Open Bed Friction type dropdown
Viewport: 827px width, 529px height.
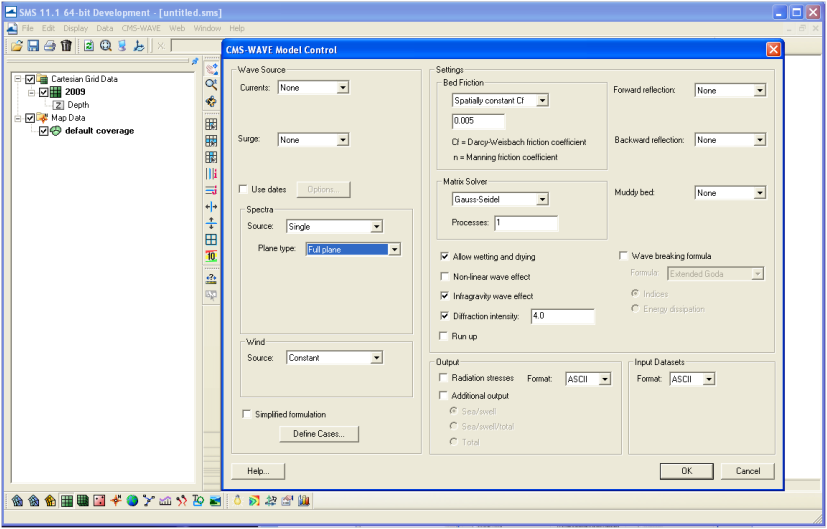pos(501,100)
